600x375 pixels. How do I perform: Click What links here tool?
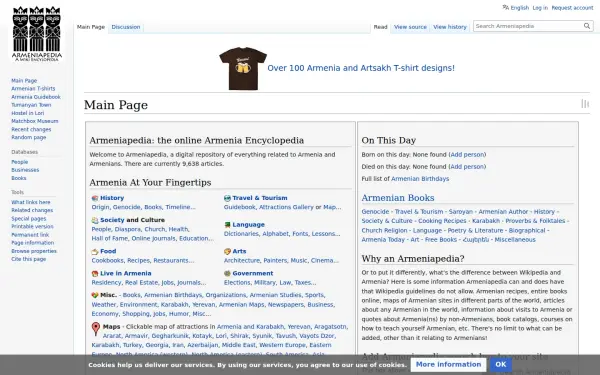click(x=31, y=202)
